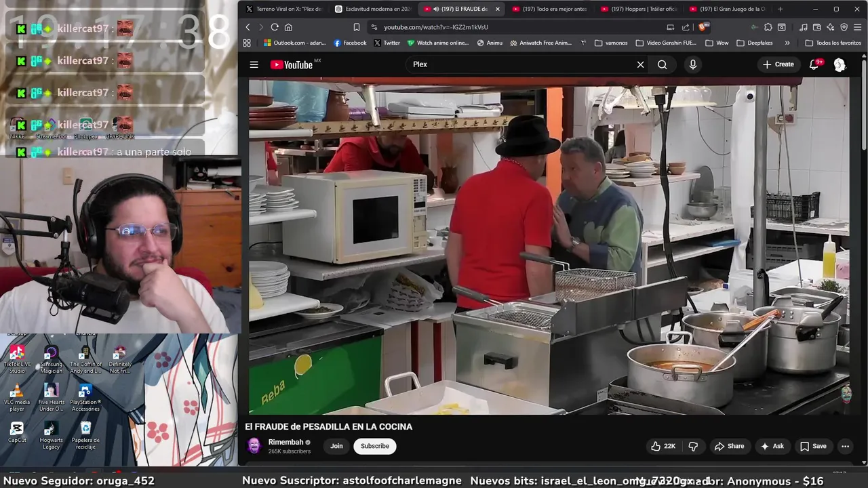
Task: Open the Facebook bookmark
Action: point(350,43)
